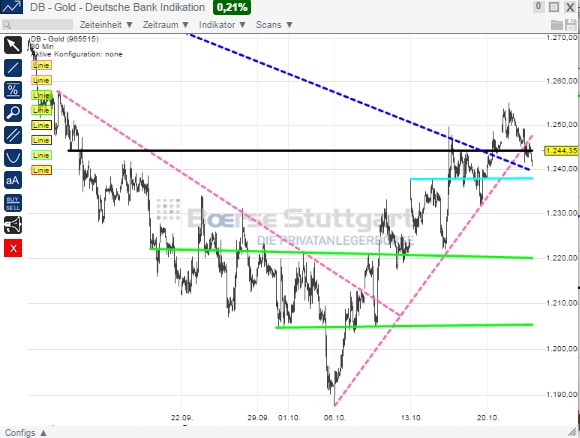Select the aA text annotation tool
Image resolution: width=580 pixels, height=438 pixels.
13,181
